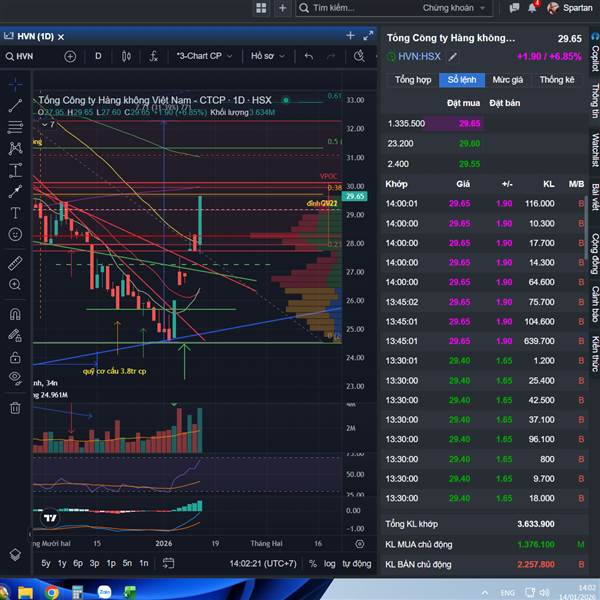
Task: Select the 5y time range
Action: [x=46, y=563]
